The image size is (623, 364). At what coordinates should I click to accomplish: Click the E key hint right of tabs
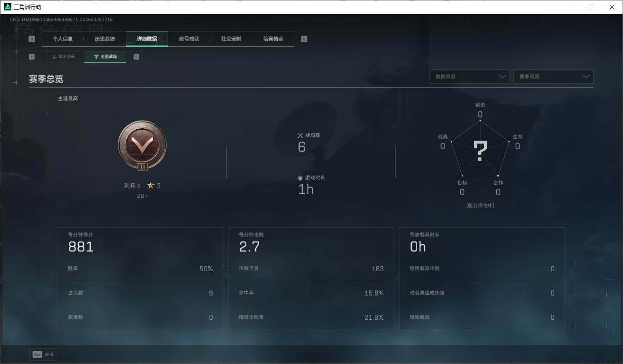(x=304, y=39)
